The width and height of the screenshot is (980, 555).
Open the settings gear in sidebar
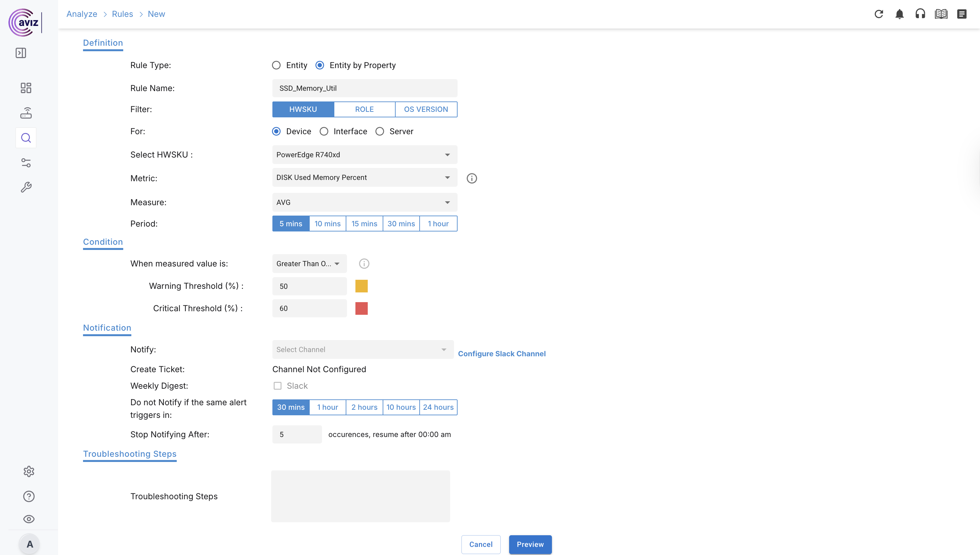[29, 471]
